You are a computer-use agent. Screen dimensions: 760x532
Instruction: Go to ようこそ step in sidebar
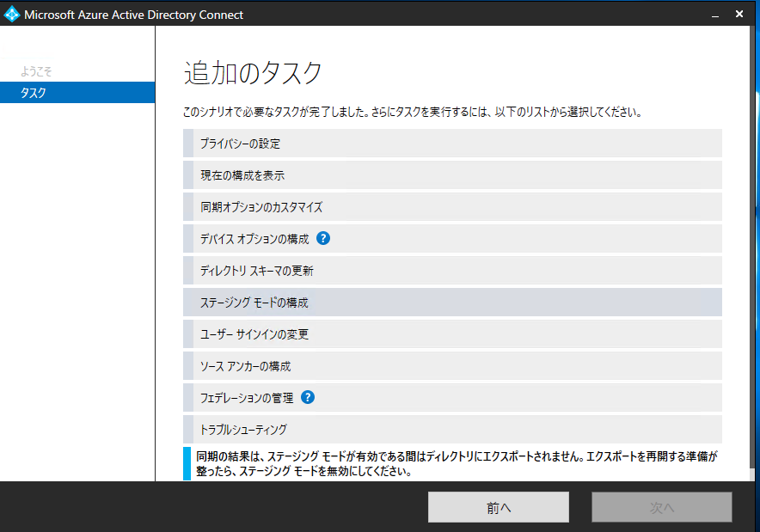point(36,71)
